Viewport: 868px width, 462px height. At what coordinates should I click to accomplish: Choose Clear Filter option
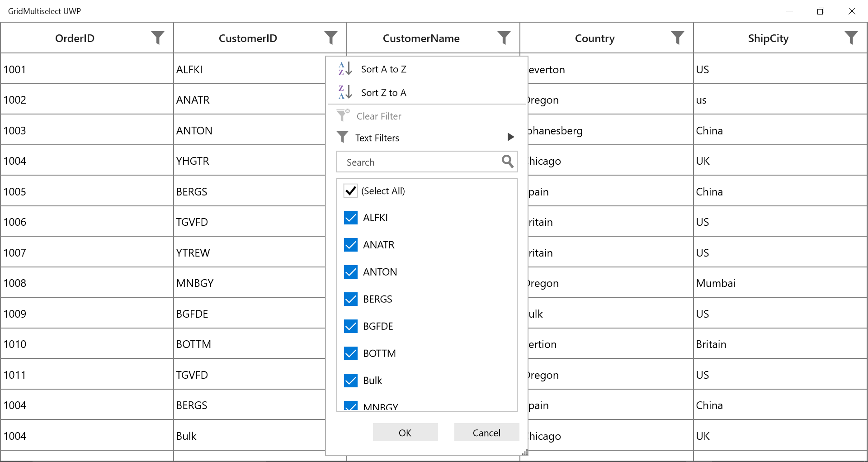(x=379, y=116)
